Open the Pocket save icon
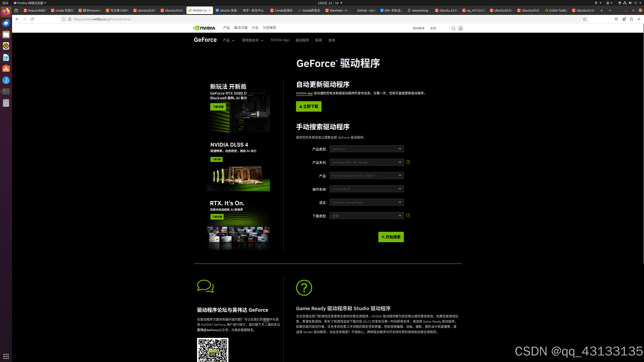This screenshot has width=644, height=362. pos(616,19)
